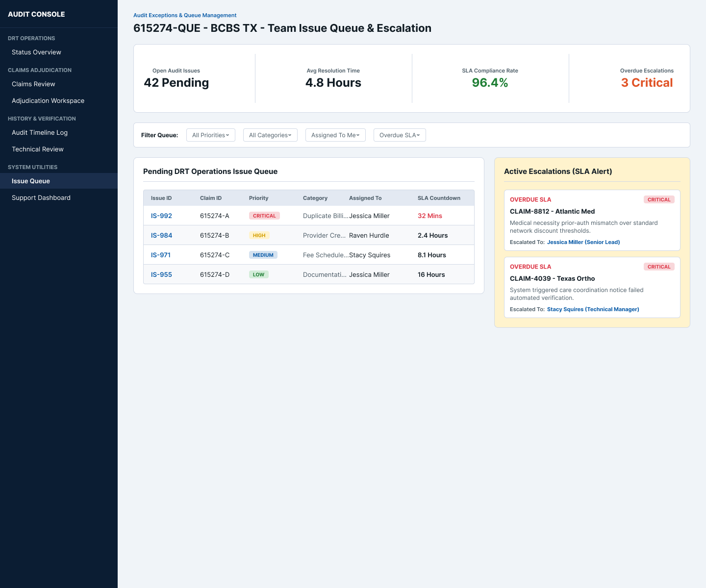Click the CRITICAL priority badge for IS-992

(264, 216)
